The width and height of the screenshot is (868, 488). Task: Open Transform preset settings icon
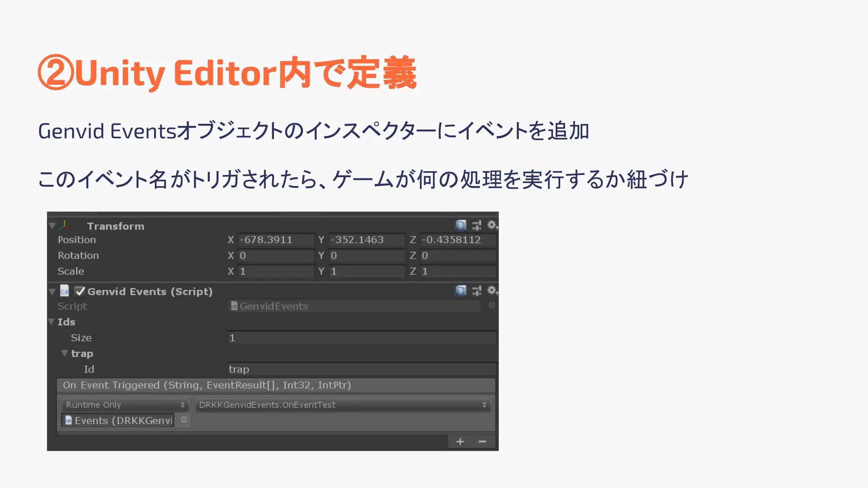477,225
